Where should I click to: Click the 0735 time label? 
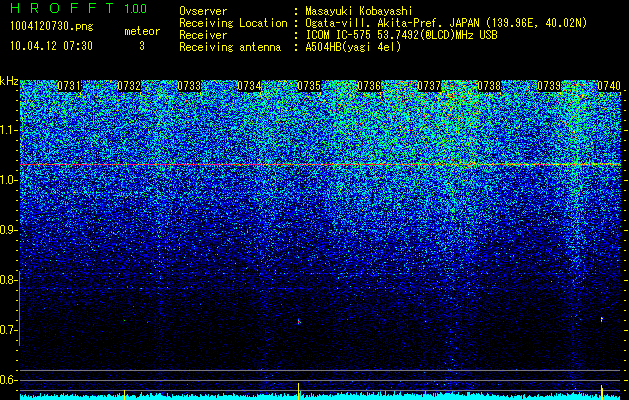click(309, 86)
